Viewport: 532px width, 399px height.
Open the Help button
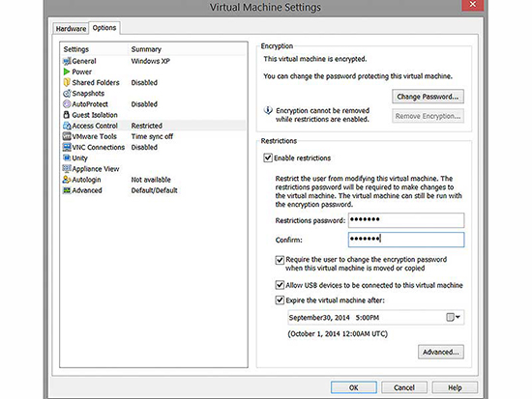(x=455, y=387)
